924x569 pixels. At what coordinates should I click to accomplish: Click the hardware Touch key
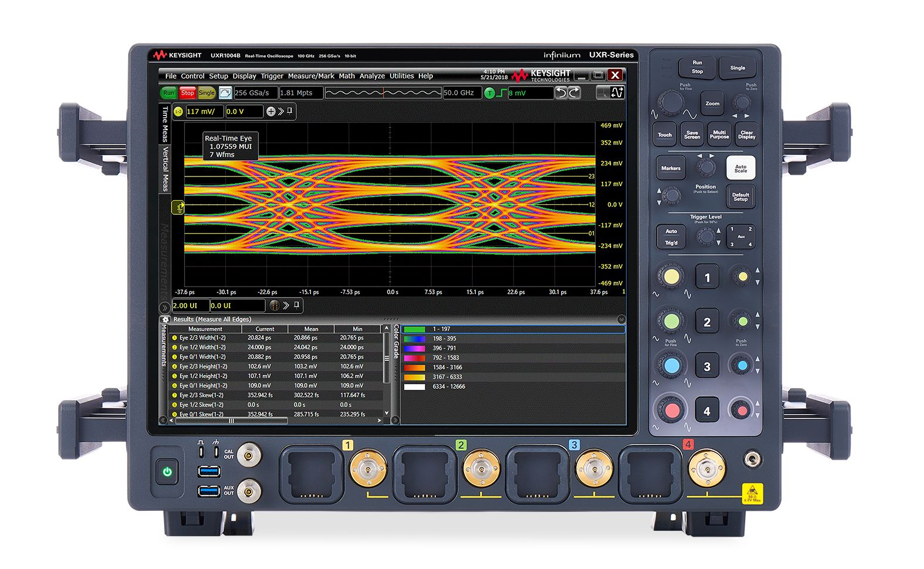[x=665, y=135]
